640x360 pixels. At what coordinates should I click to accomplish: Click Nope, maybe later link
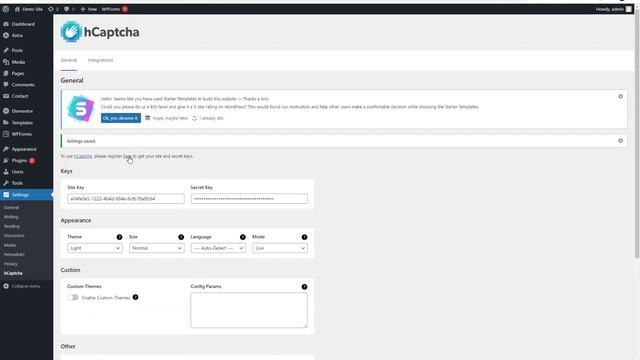[x=170, y=118]
